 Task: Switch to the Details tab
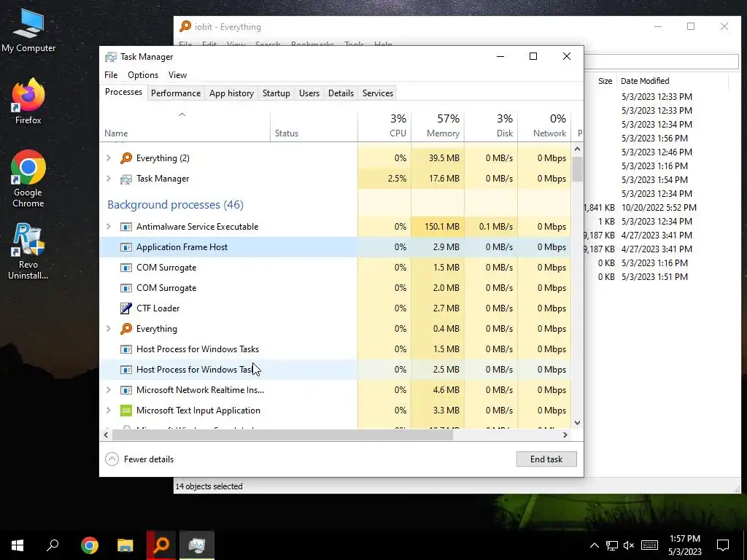(341, 93)
